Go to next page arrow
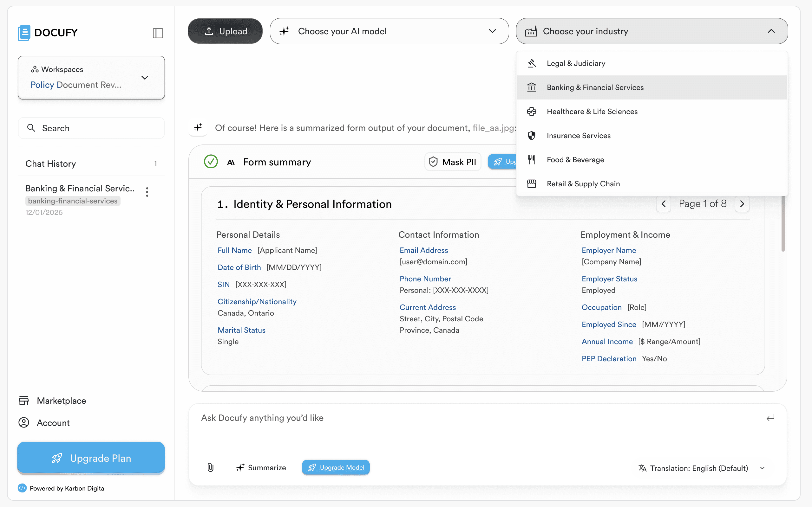This screenshot has height=507, width=812. pyautogui.click(x=742, y=204)
